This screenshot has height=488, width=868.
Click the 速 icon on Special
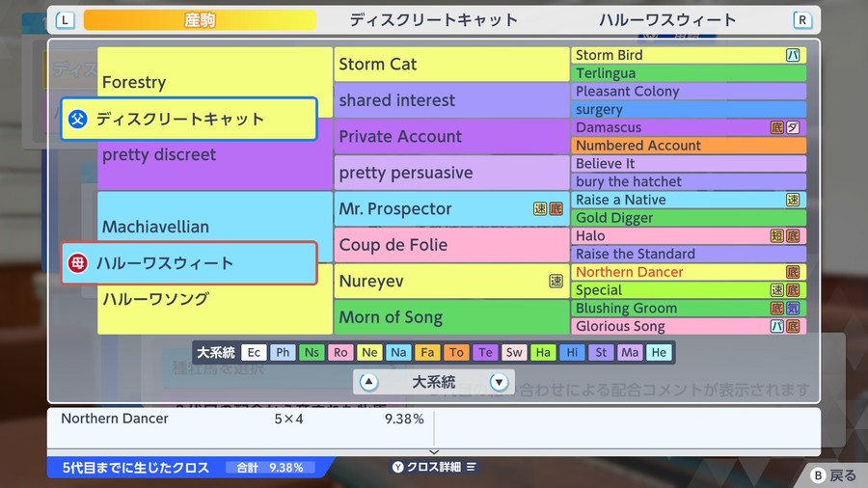click(777, 290)
